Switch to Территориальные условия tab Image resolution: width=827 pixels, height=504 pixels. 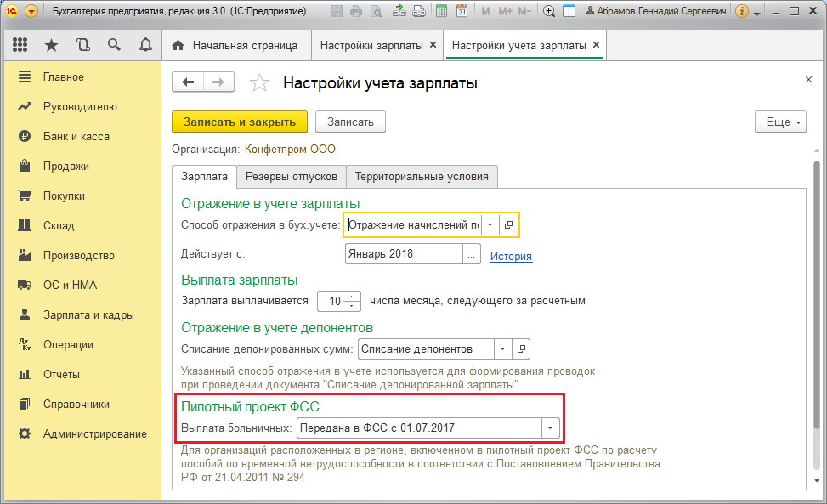pos(422,177)
